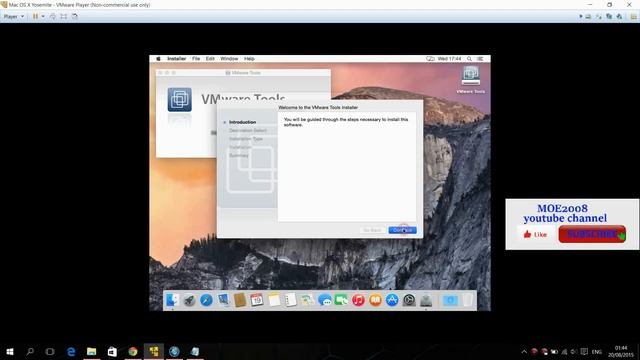This screenshot has height=360, width=640.
Task: Pause the virtual machine
Action: pyautogui.click(x=36, y=16)
